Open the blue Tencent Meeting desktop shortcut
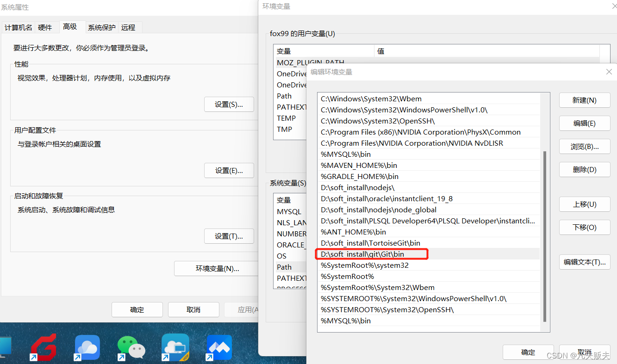The image size is (617, 364). point(219,347)
